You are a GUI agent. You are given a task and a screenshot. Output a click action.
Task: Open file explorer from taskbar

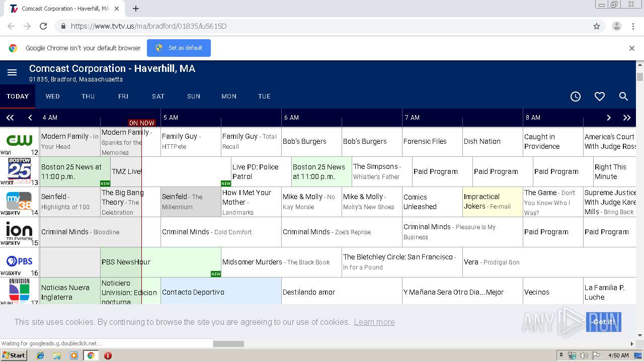57,355
